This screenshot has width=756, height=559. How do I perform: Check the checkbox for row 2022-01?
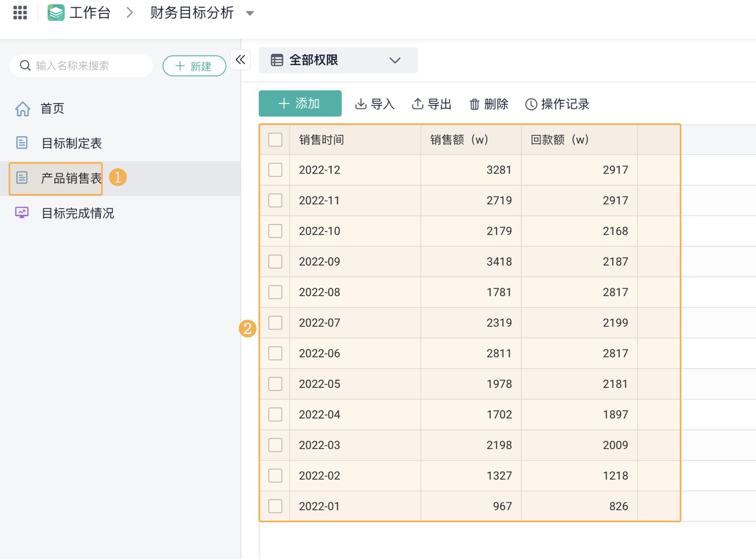[275, 506]
